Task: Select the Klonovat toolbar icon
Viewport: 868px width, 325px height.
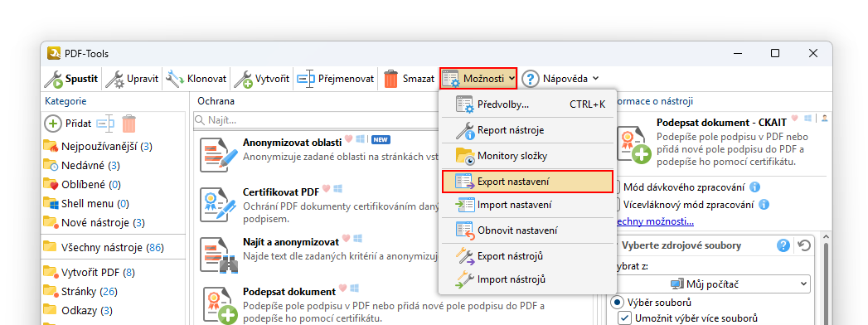Action: pyautogui.click(x=175, y=79)
